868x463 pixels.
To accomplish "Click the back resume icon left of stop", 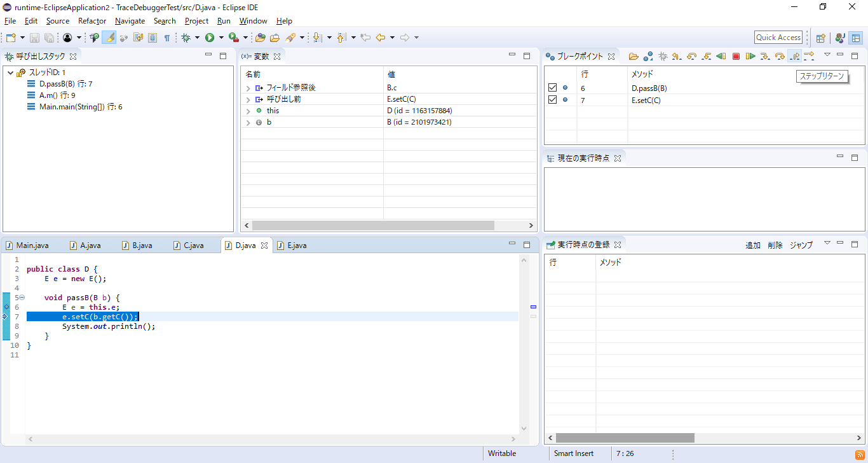I will tap(721, 56).
